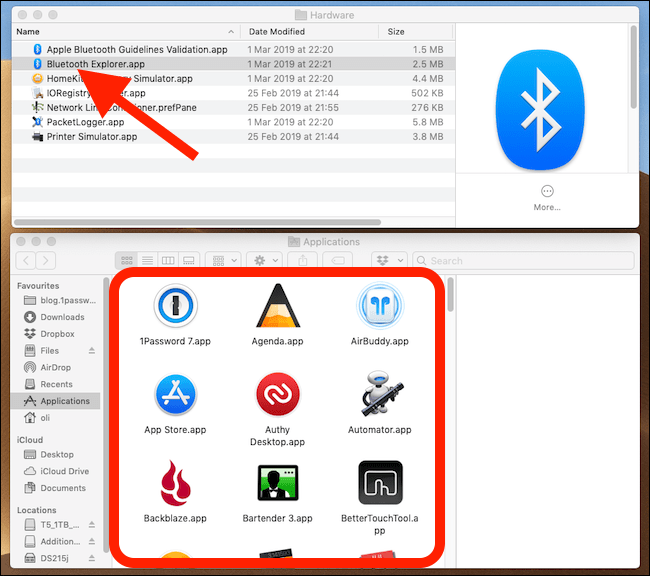The image size is (650, 576).
Task: Open the App Store app icon
Action: [174, 394]
